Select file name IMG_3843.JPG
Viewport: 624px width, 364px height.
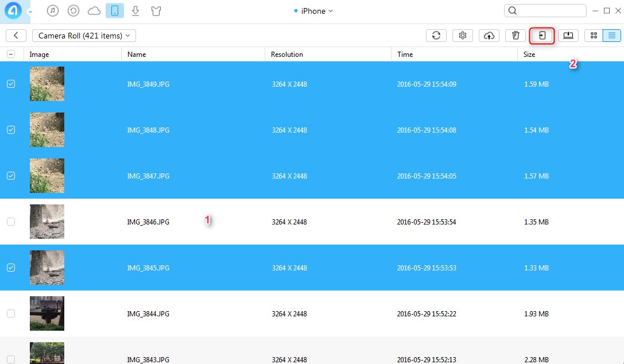click(148, 359)
